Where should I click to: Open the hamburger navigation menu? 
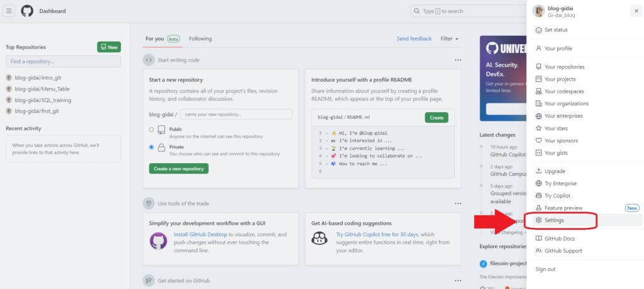9,11
